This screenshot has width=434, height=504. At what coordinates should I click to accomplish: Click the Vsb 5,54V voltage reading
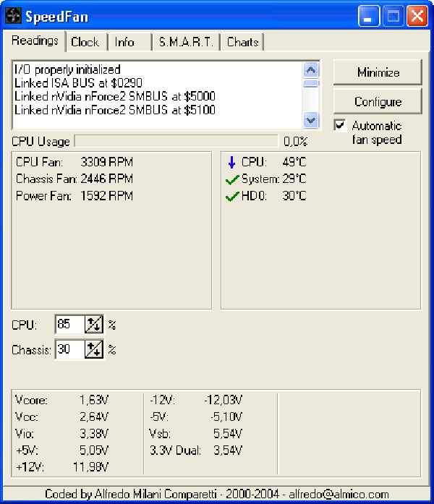pyautogui.click(x=196, y=434)
